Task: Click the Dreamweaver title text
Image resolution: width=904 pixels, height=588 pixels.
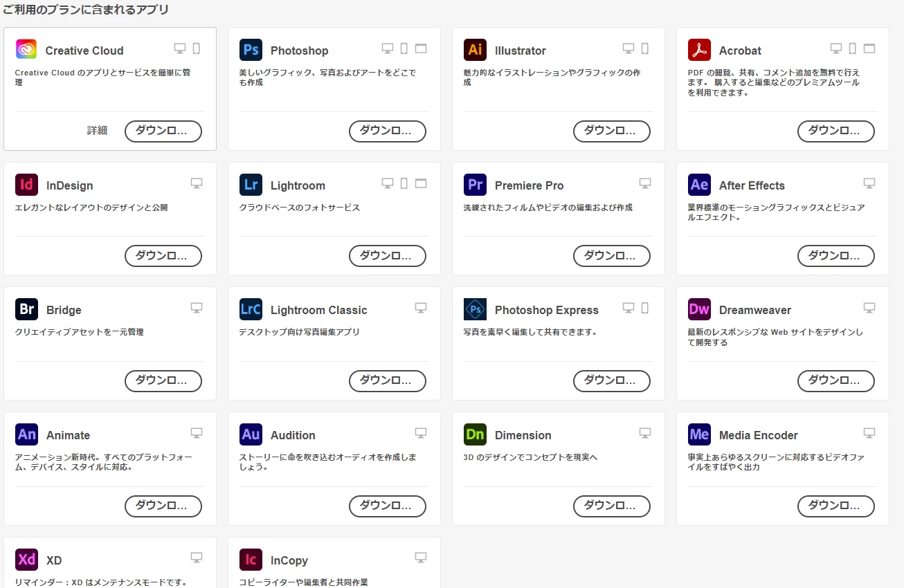Action: coord(755,310)
